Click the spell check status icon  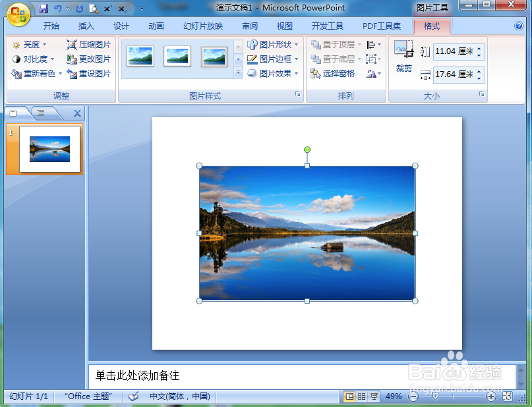point(134,396)
